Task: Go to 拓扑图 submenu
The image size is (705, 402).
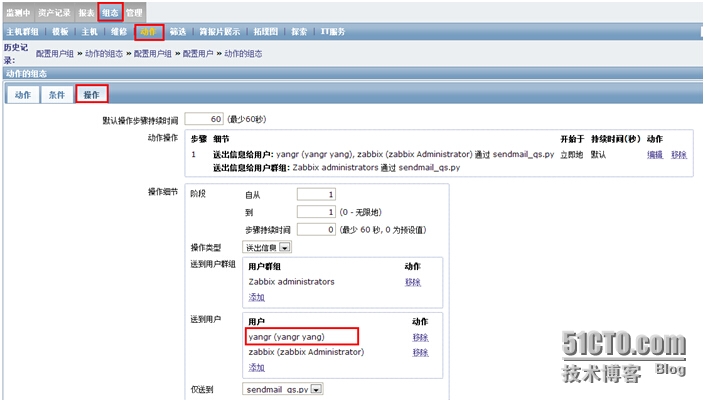Action: (x=265, y=31)
